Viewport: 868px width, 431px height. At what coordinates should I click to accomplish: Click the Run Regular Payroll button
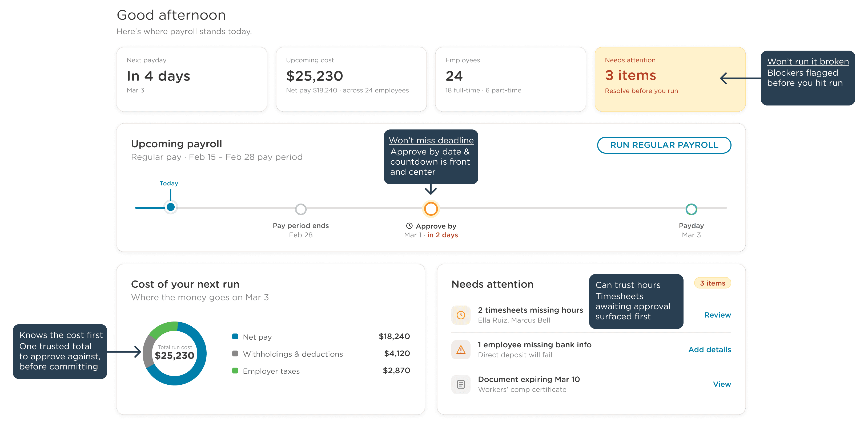click(x=664, y=145)
